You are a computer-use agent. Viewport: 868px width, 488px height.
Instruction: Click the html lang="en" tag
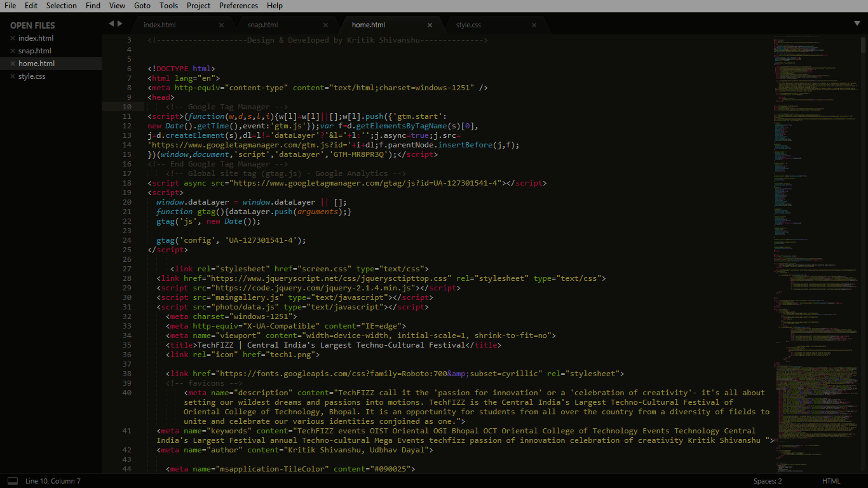pos(184,78)
